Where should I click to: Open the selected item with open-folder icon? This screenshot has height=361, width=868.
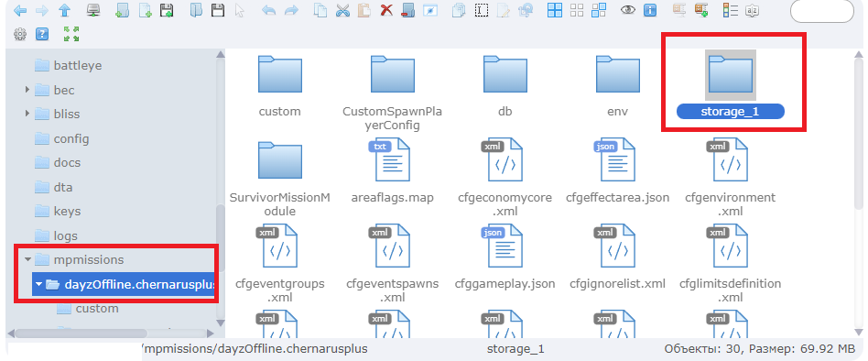point(196,10)
